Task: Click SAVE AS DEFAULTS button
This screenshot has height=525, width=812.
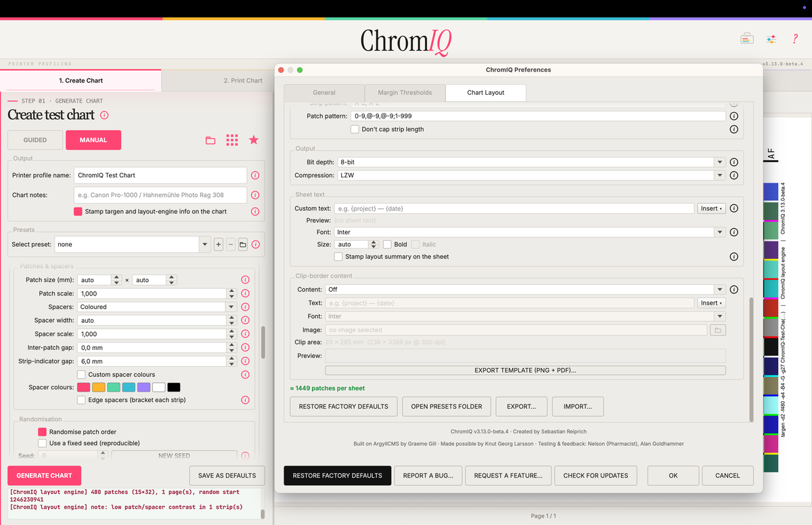Action: (x=227, y=476)
